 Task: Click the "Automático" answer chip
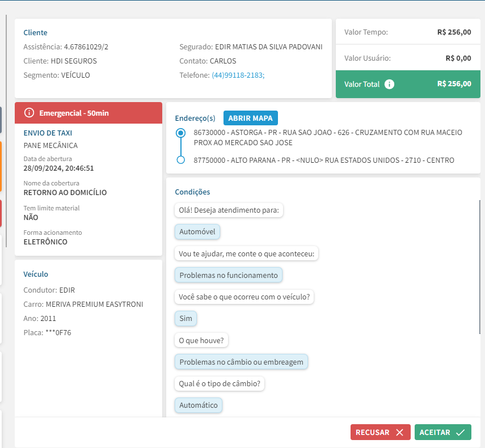click(x=199, y=405)
